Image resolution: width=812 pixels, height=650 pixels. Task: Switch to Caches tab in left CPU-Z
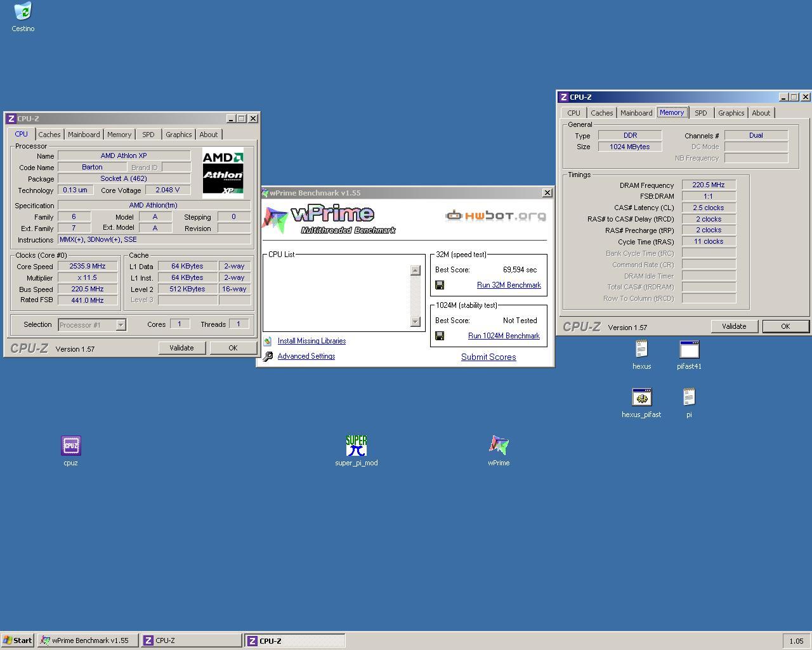pos(49,135)
